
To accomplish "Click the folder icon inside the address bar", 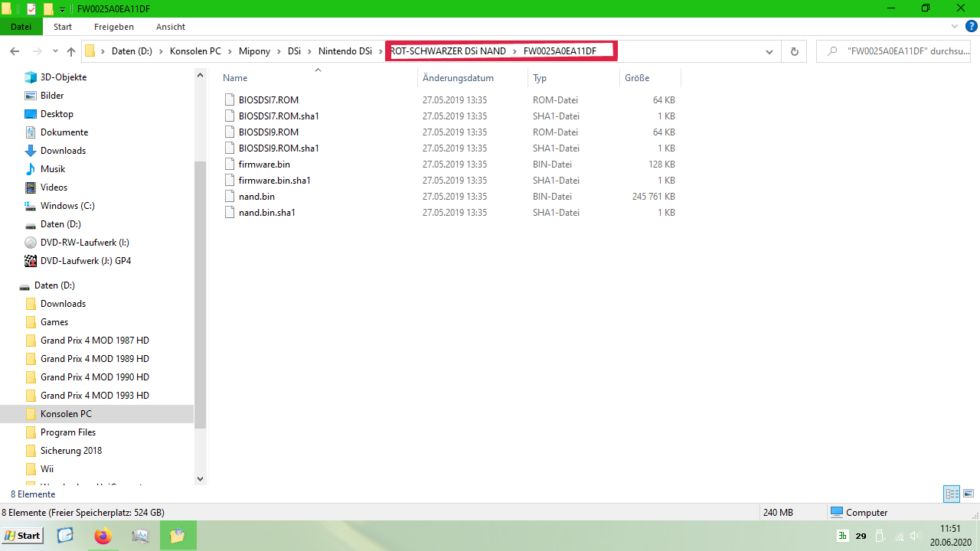I will (90, 51).
